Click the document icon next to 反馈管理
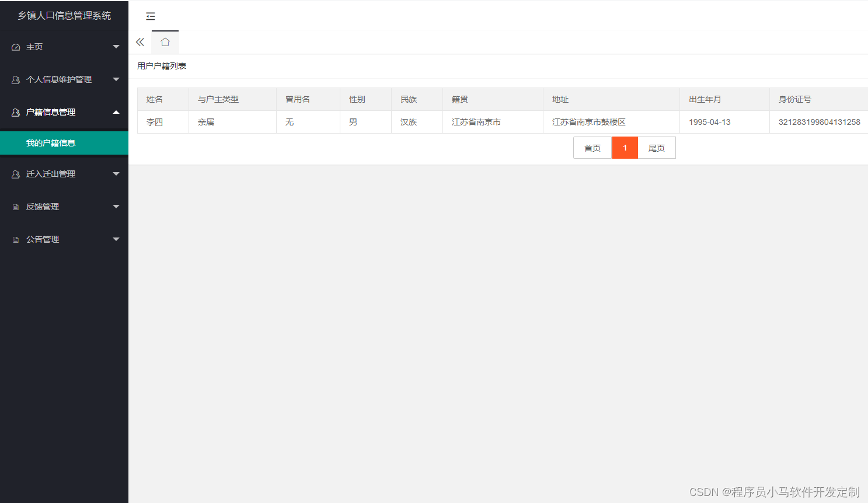The width and height of the screenshot is (868, 503). tap(15, 206)
